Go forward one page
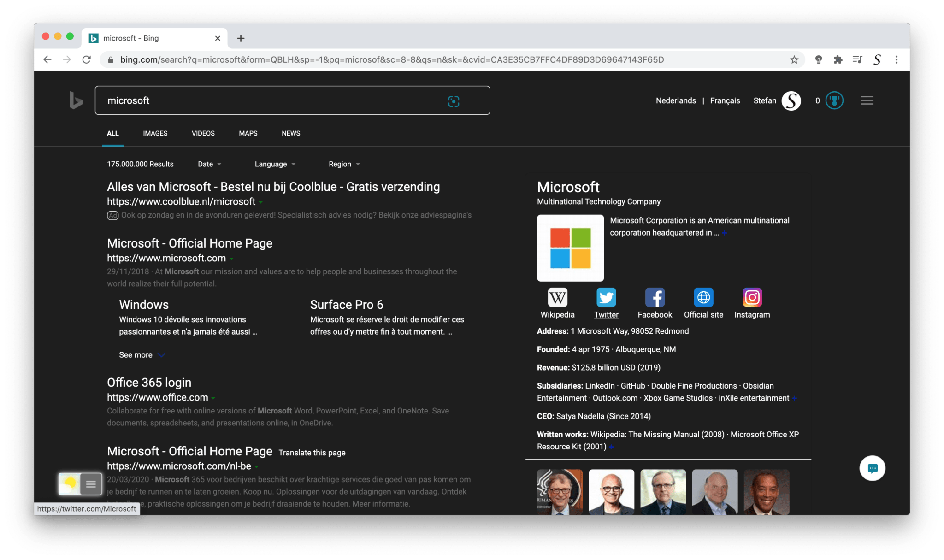Viewport: 944px width, 560px height. 67,59
